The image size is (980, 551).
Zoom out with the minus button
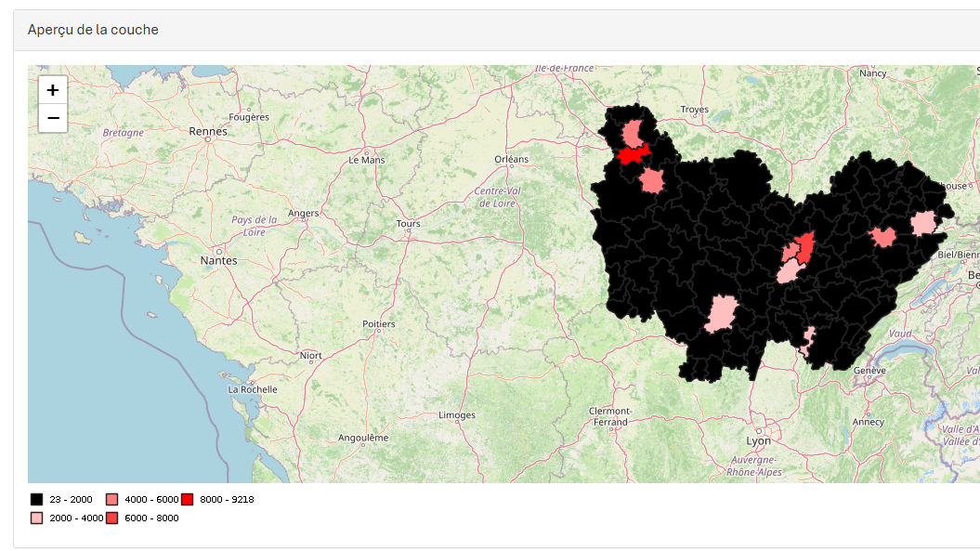pyautogui.click(x=53, y=118)
